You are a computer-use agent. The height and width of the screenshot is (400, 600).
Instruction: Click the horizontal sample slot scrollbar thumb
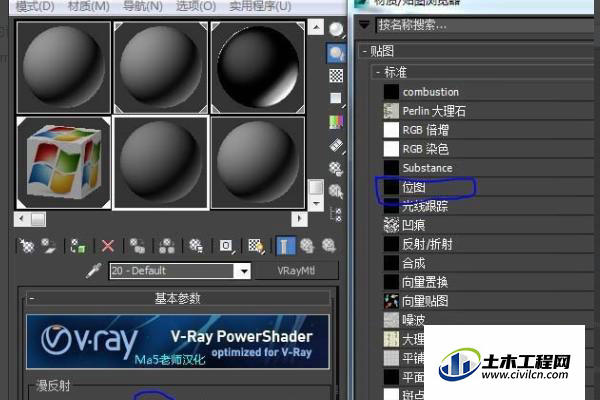pos(38,219)
